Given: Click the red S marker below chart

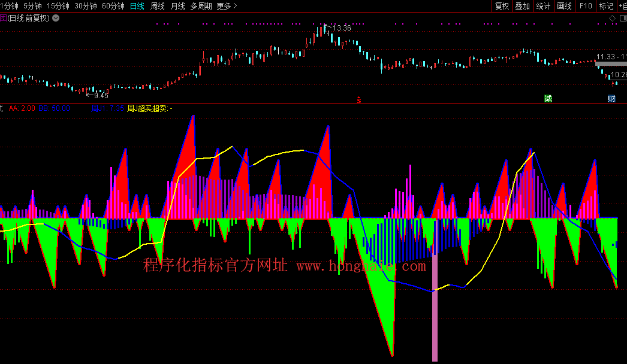Looking at the screenshot, I should [x=359, y=99].
